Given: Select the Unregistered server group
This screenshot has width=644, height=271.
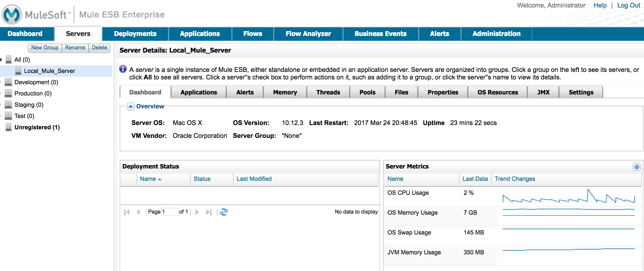Looking at the screenshot, I should tap(37, 127).
